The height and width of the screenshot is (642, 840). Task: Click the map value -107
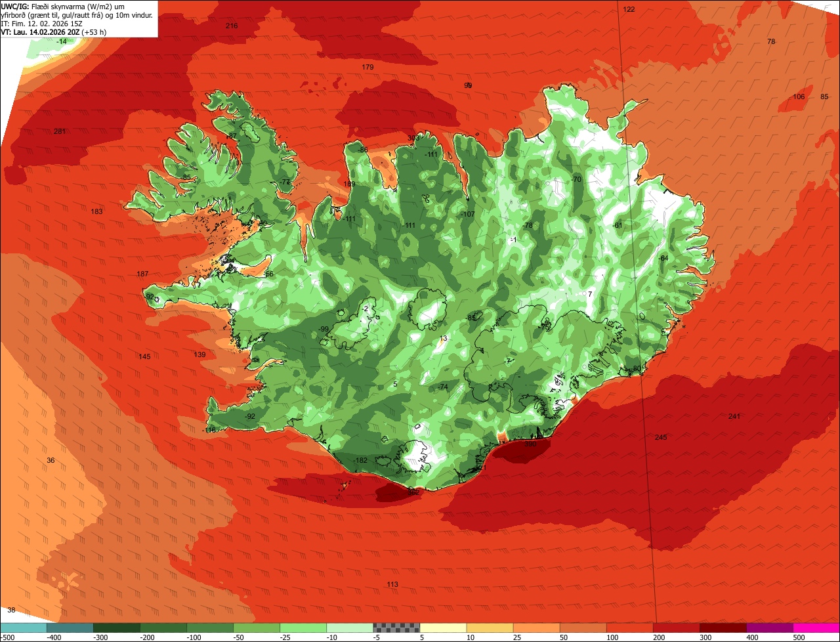[x=468, y=215]
